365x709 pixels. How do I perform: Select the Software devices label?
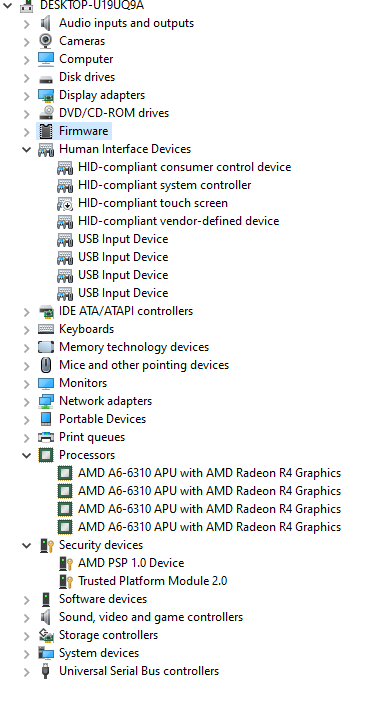pyautogui.click(x=103, y=599)
